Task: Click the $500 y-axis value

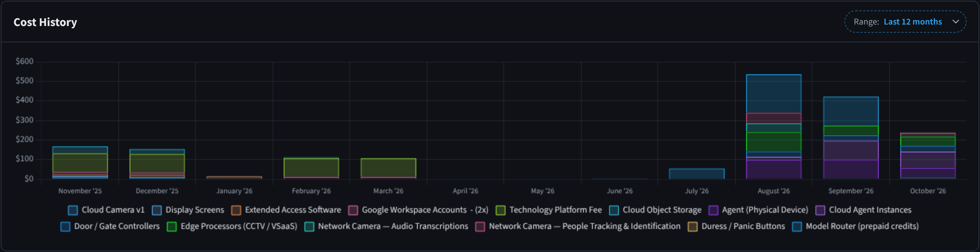Action: [x=25, y=80]
